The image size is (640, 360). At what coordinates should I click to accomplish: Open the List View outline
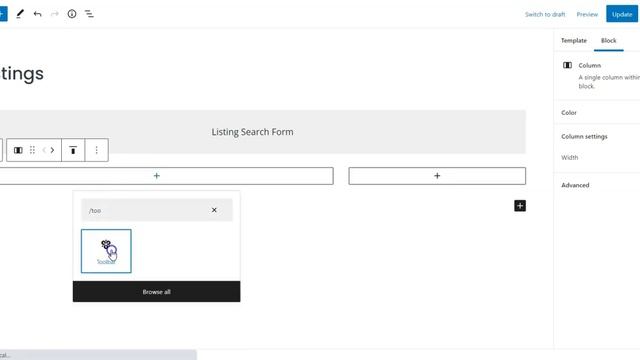(89, 14)
